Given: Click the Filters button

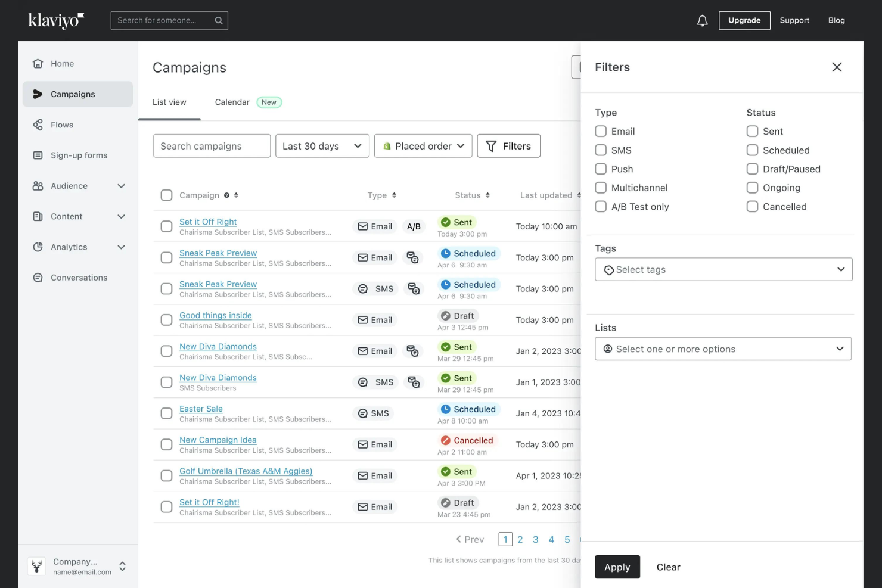Looking at the screenshot, I should pos(508,146).
